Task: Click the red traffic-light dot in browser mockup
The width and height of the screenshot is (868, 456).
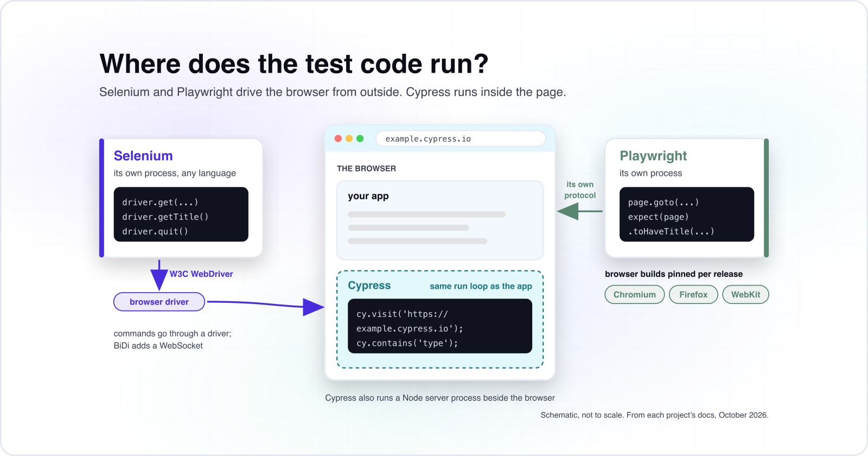Action: point(338,138)
